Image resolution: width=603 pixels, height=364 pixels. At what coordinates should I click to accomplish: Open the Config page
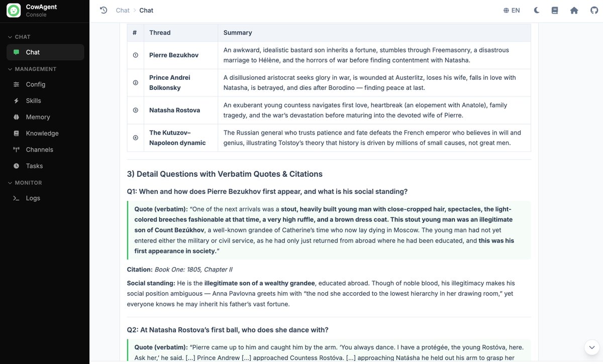(45, 84)
